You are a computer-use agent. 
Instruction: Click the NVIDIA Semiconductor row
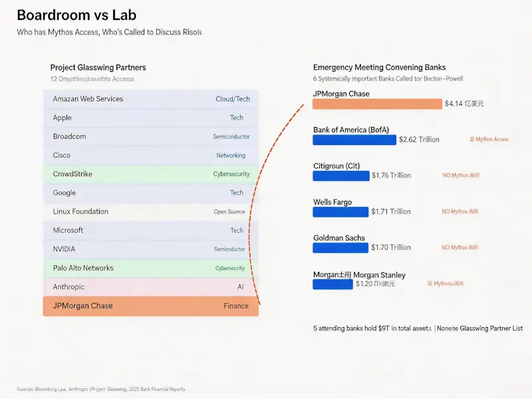(x=151, y=249)
